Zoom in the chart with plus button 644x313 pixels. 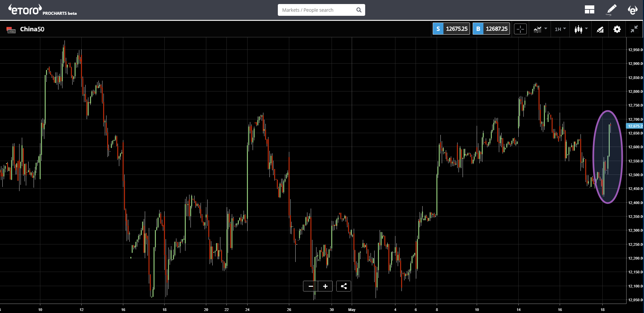point(325,286)
